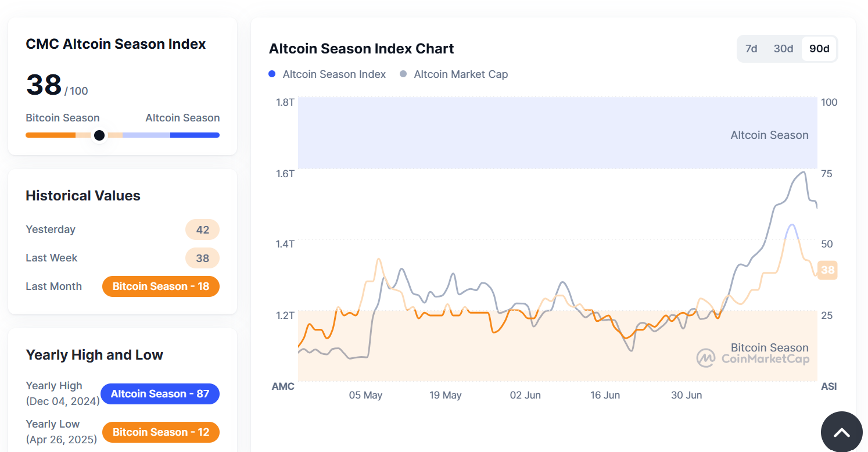Click the 38 current value label on chart
Viewport: 868px width, 452px height.
pos(827,270)
